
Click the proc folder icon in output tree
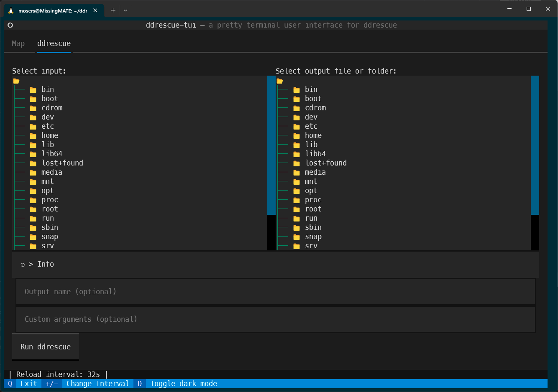297,200
